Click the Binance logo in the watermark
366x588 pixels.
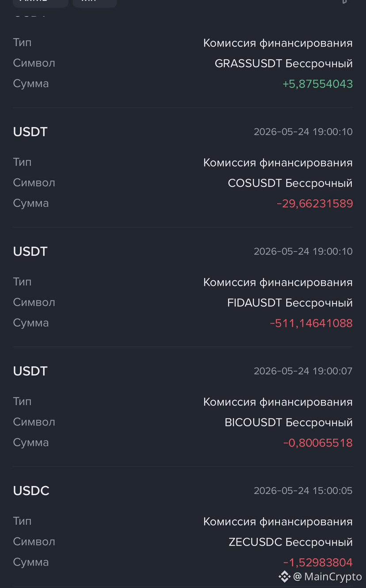pyautogui.click(x=284, y=576)
